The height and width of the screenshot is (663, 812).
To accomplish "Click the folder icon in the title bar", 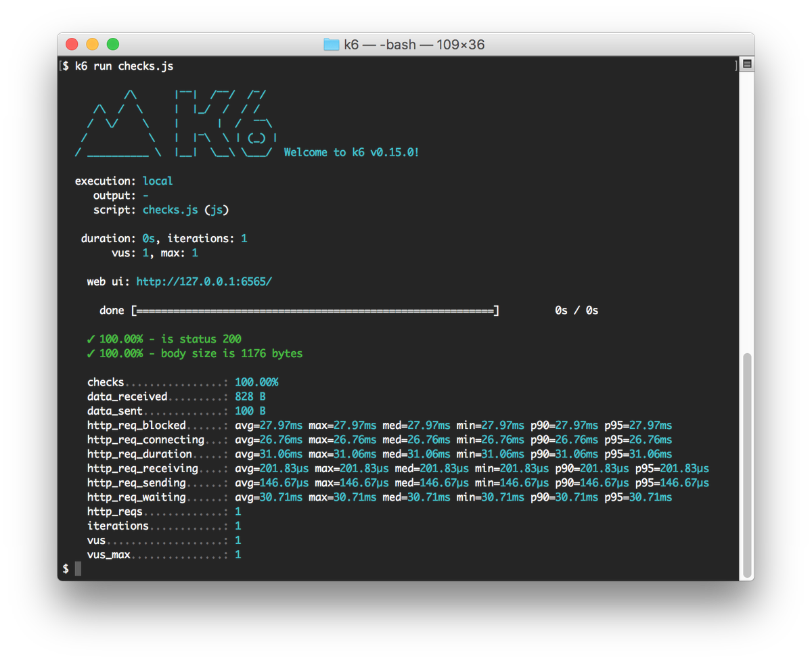I will (x=331, y=45).
